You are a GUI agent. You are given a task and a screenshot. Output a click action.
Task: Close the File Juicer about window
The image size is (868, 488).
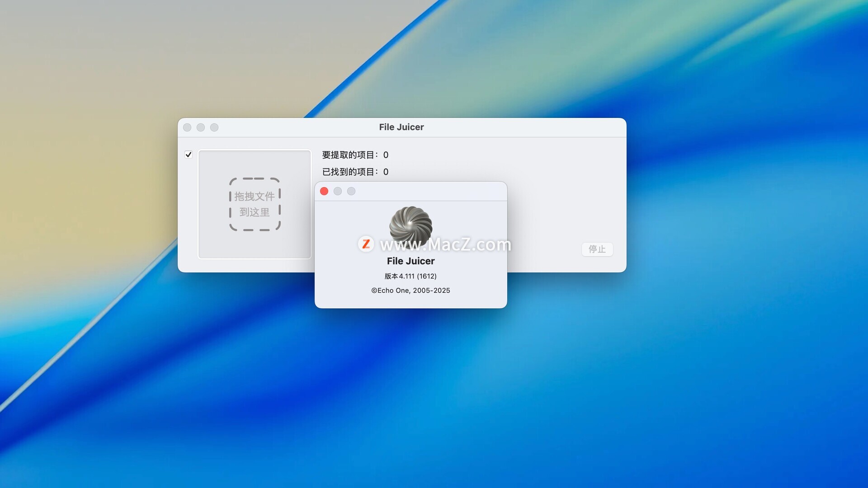(x=324, y=191)
